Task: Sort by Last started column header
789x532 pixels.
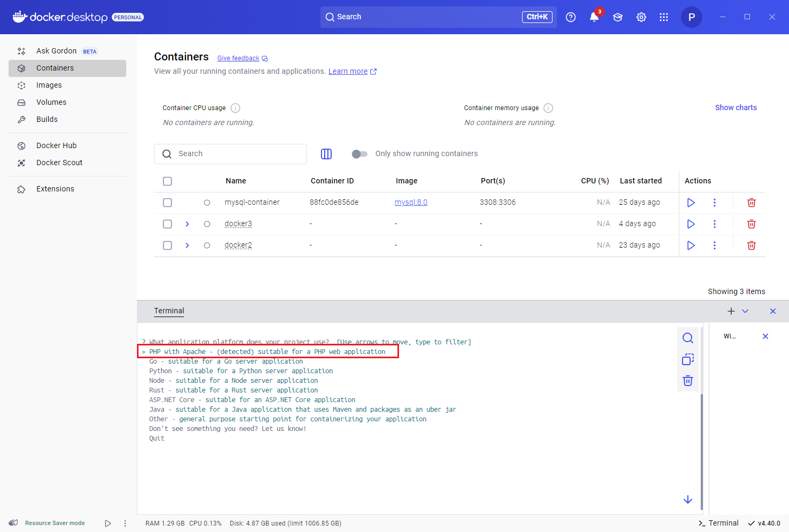Action: tap(640, 181)
